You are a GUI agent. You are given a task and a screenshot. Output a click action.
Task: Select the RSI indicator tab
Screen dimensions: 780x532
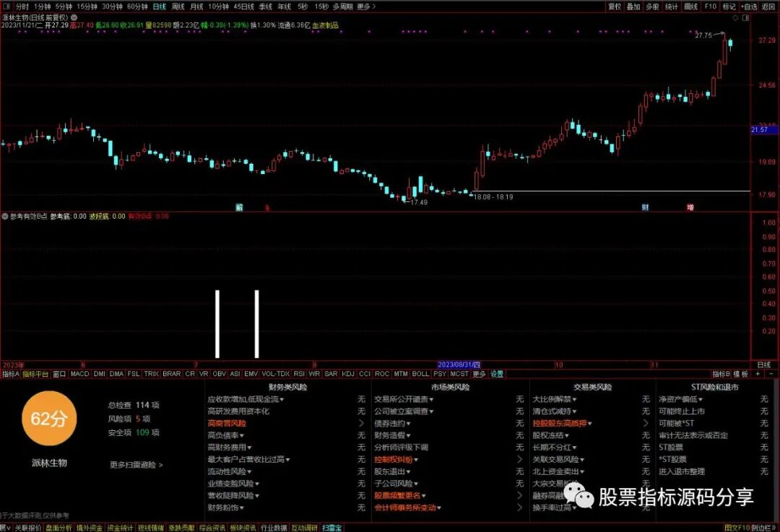[x=299, y=374]
